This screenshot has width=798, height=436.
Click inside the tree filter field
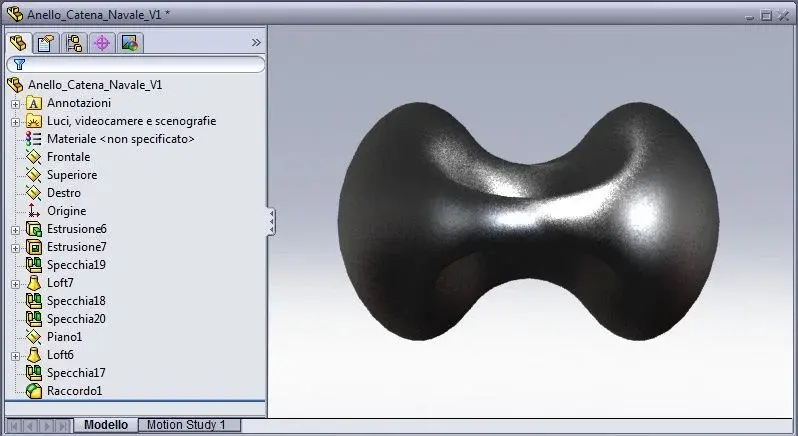click(142, 64)
